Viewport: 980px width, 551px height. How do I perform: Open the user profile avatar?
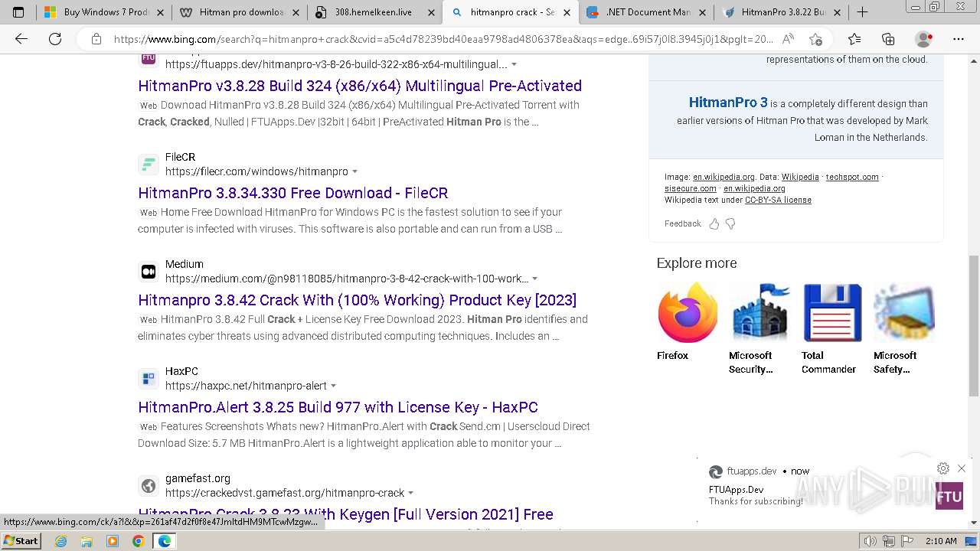click(924, 39)
